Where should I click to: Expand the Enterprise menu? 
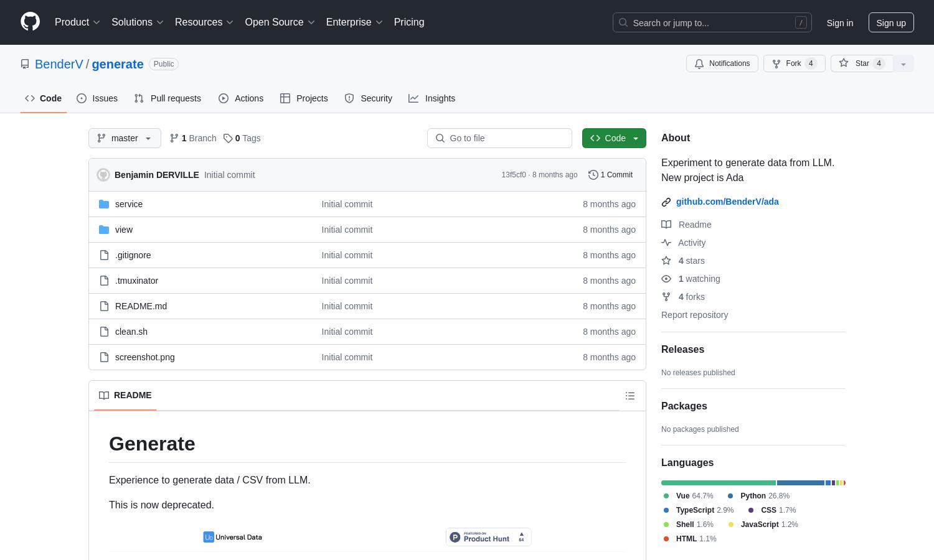click(354, 22)
